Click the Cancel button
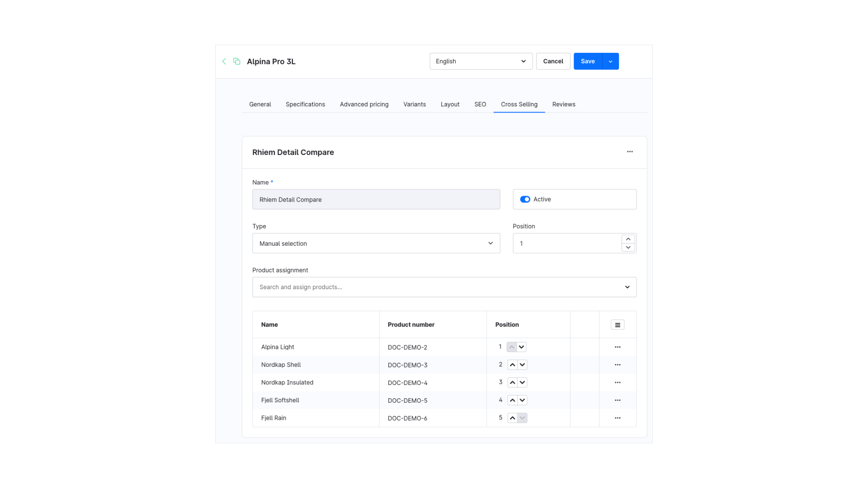The image size is (868, 488). pos(553,61)
